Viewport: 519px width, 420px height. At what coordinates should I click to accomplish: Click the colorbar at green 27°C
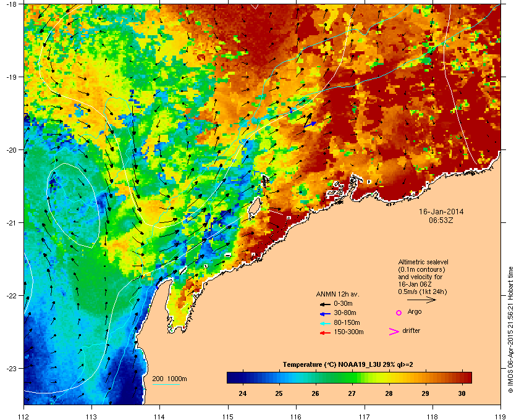click(352, 377)
